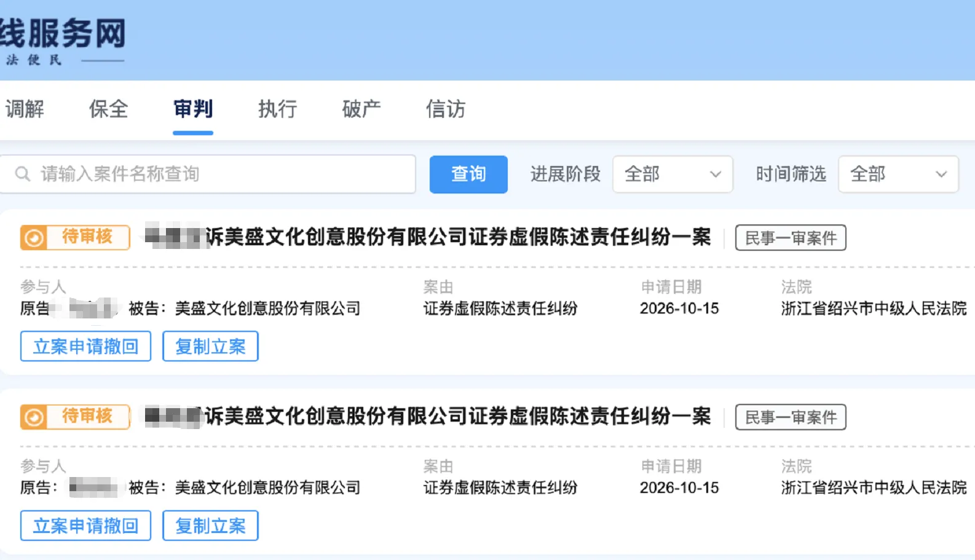Click 立案申请撤回 in the first case
The image size is (975, 560).
[x=85, y=346]
